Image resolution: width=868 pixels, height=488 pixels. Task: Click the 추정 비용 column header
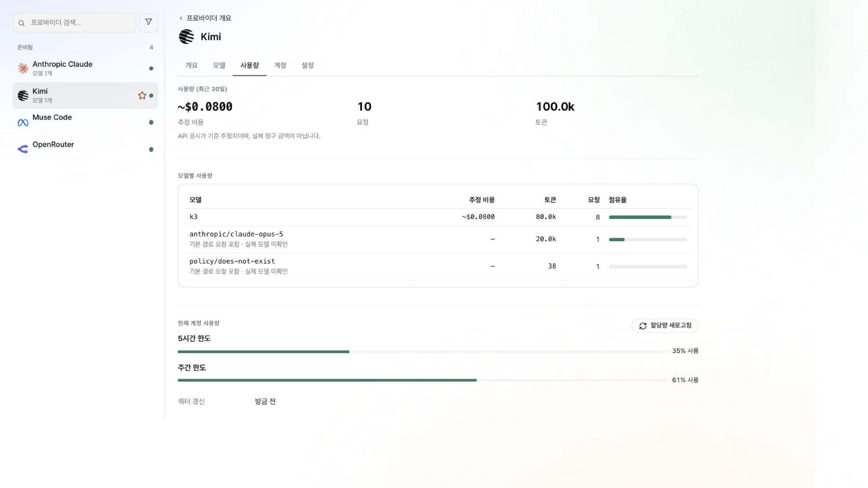(x=482, y=200)
